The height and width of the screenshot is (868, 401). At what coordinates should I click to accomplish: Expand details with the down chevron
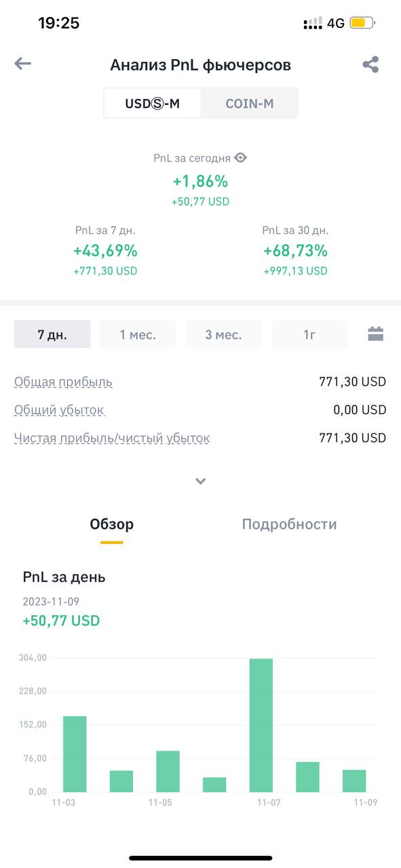[x=200, y=481]
